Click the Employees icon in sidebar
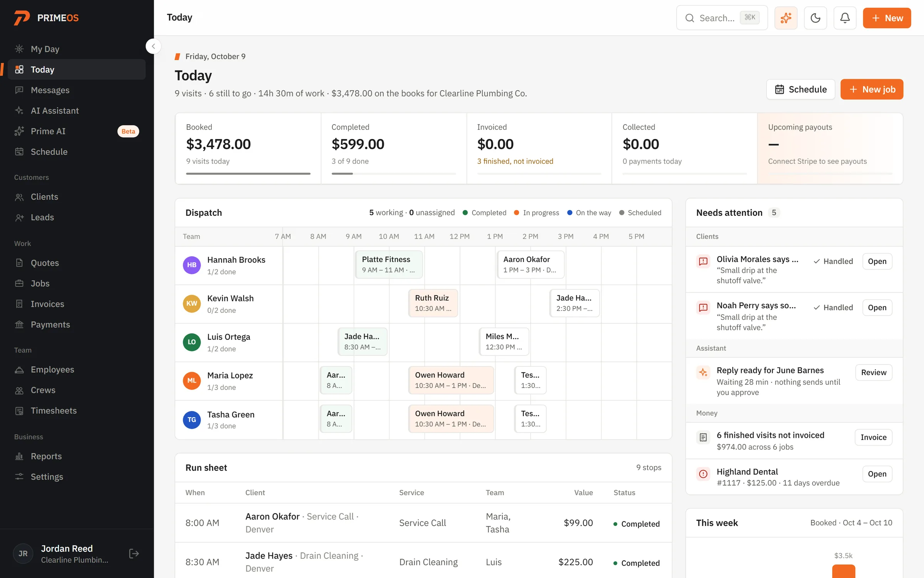924x578 pixels. point(19,370)
